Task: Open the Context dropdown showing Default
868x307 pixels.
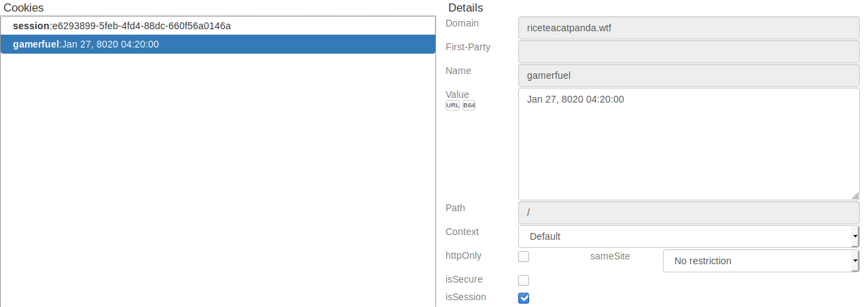Action: click(x=688, y=236)
